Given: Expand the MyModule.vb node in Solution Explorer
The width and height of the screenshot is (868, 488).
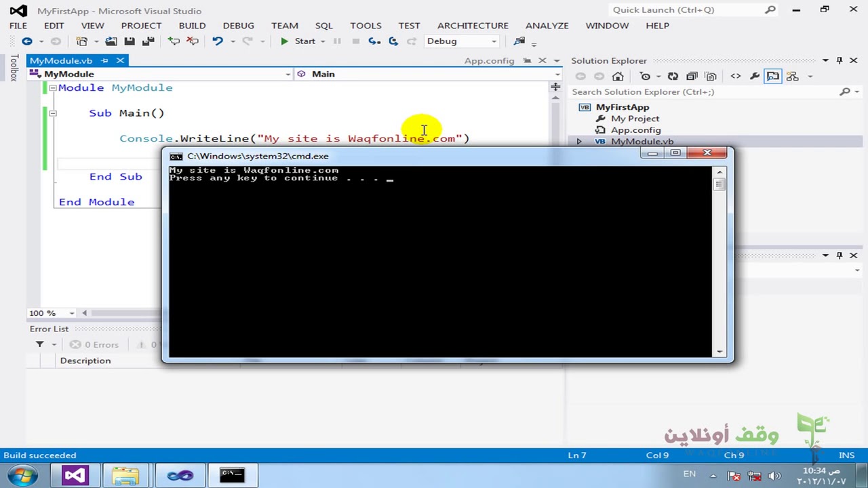Looking at the screenshot, I should [578, 142].
